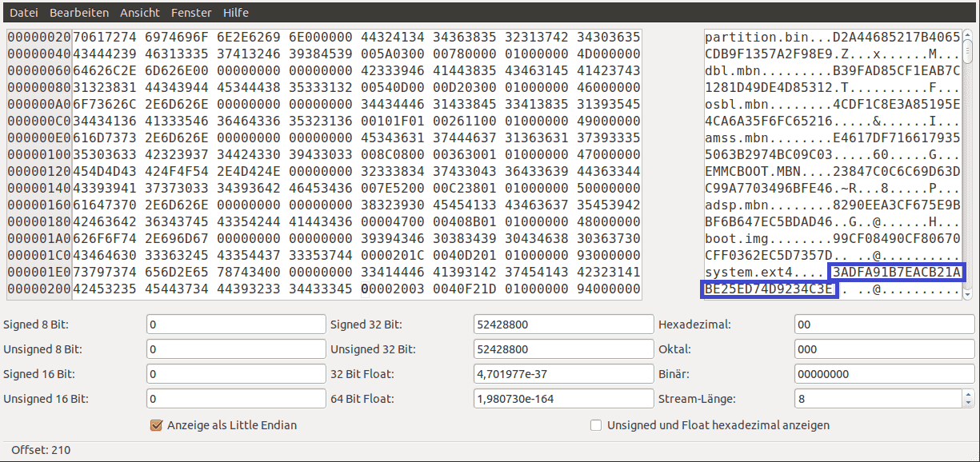Toggle the Anzeige als Little Endian checkbox
Image resolution: width=980 pixels, height=462 pixels.
(157, 425)
